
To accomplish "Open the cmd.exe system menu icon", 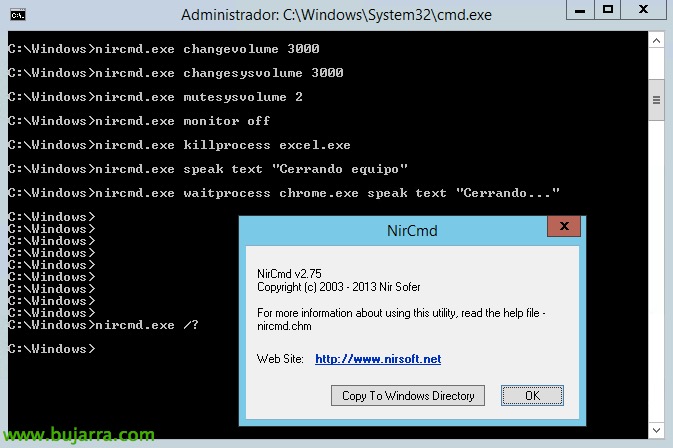I will 17,15.
